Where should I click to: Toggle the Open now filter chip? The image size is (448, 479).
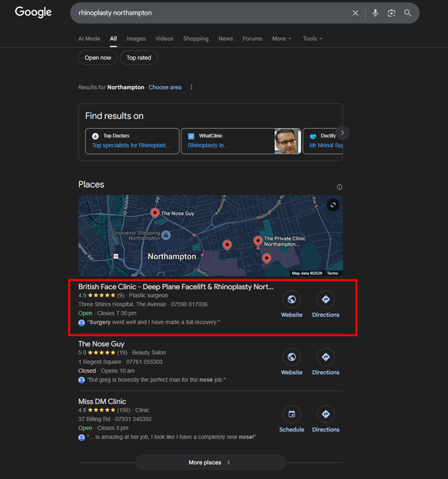point(98,58)
